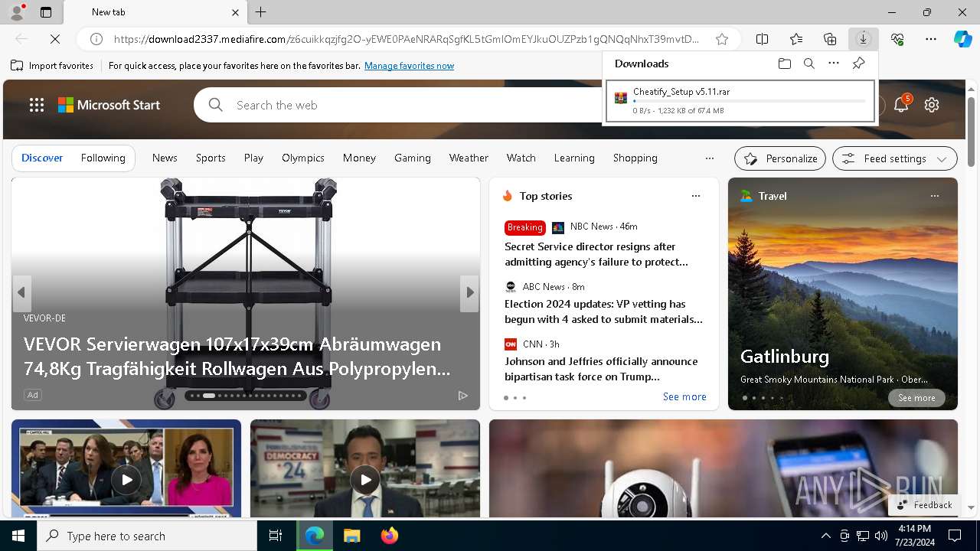Open the Watch category
980x551 pixels.
coord(521,158)
